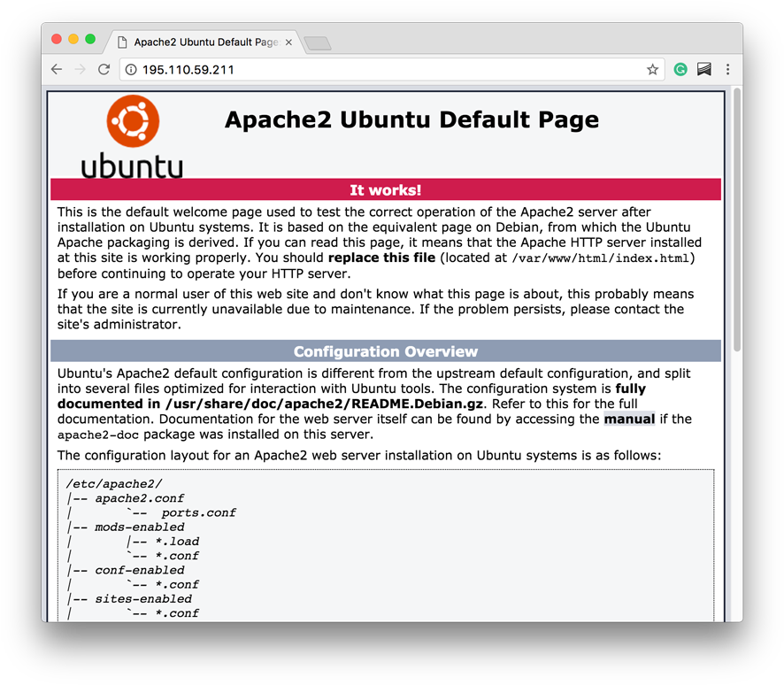Click the document favicon on the tab
Viewport: 784px width, 685px height.
click(x=123, y=40)
